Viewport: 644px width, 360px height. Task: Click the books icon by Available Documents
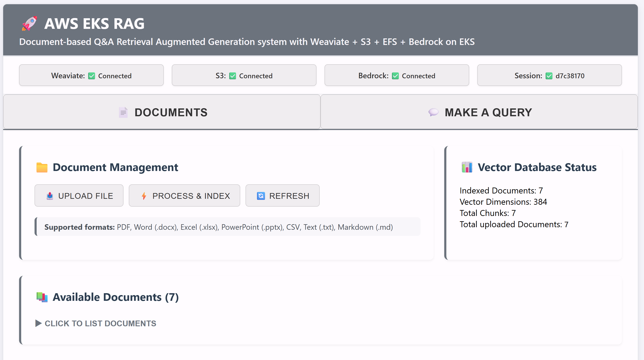[x=42, y=297]
